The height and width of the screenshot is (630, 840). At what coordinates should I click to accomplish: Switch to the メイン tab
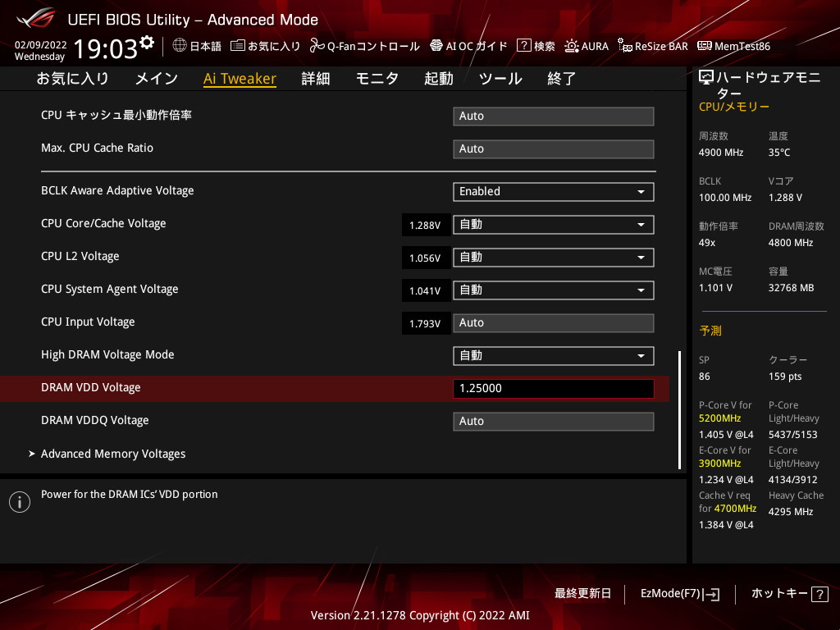coord(157,79)
